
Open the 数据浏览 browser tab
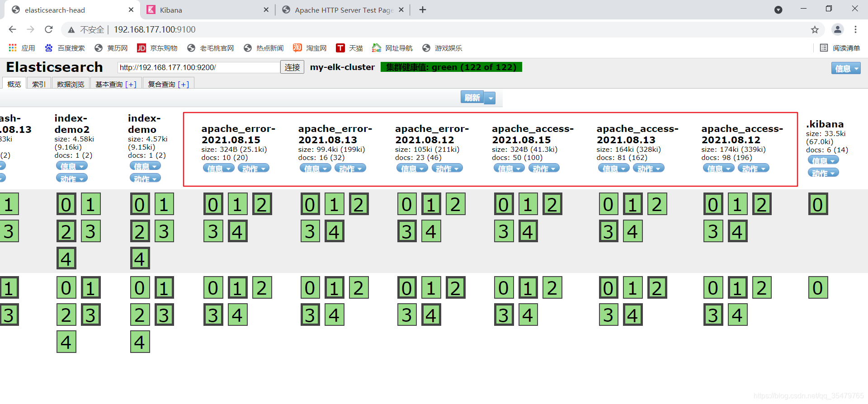tap(71, 84)
